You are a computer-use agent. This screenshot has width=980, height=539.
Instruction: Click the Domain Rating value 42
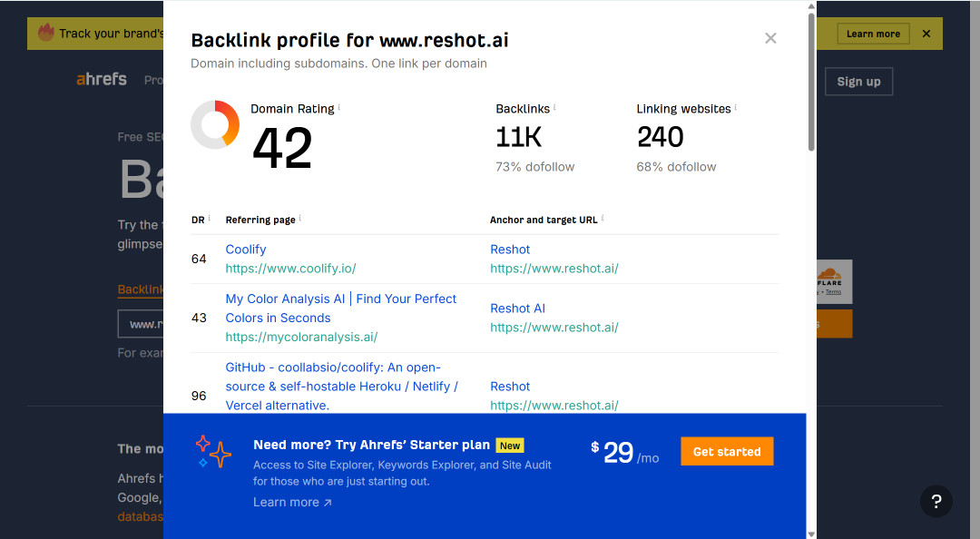(x=282, y=148)
